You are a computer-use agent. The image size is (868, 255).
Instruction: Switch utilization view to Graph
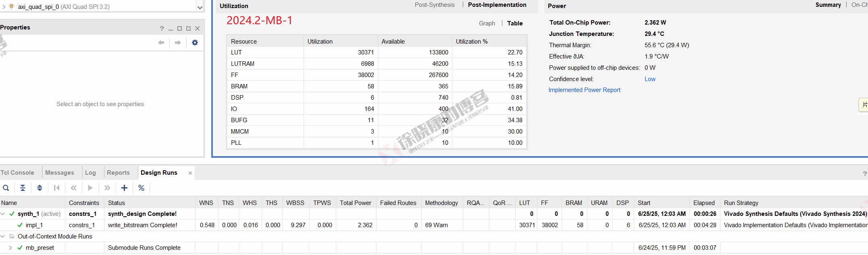pos(487,23)
